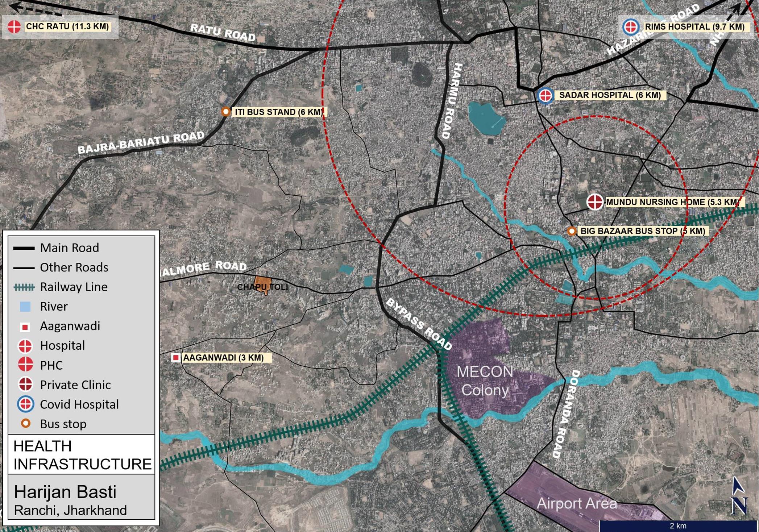Click the Bajra-Bariatu Road label
The image size is (759, 532).
click(x=141, y=143)
